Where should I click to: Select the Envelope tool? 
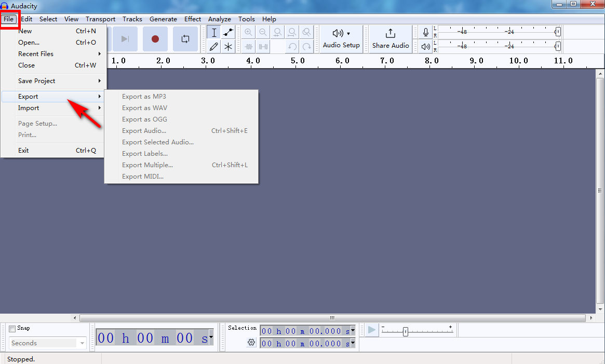pos(228,32)
